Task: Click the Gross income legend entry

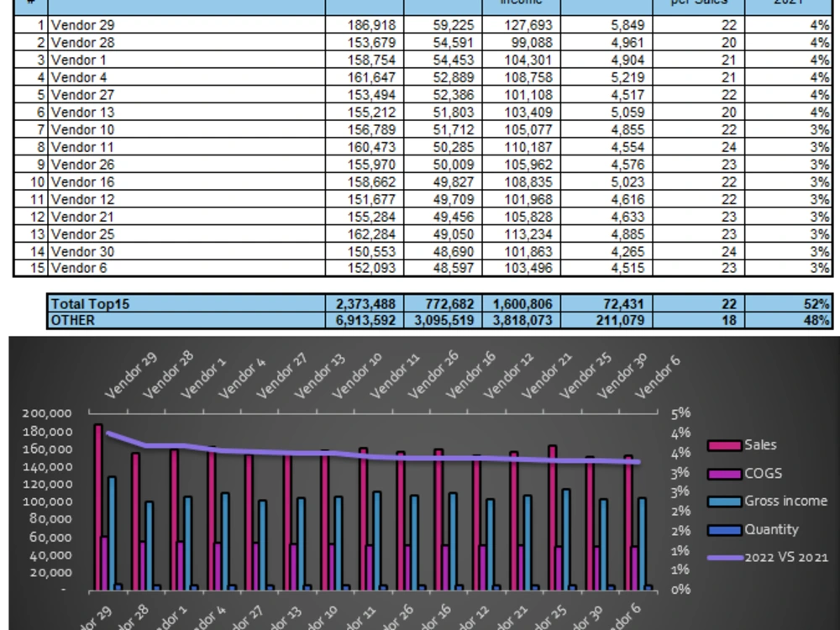Action: pyautogui.click(x=768, y=501)
